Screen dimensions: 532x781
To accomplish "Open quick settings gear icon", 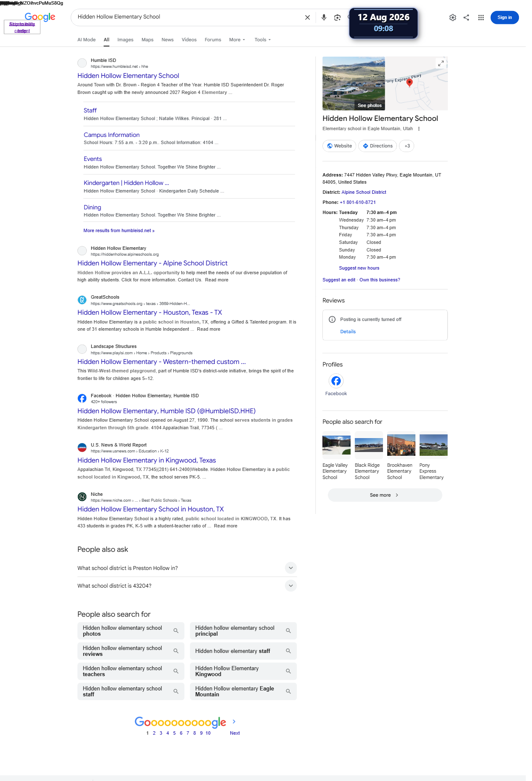I will pyautogui.click(x=452, y=17).
